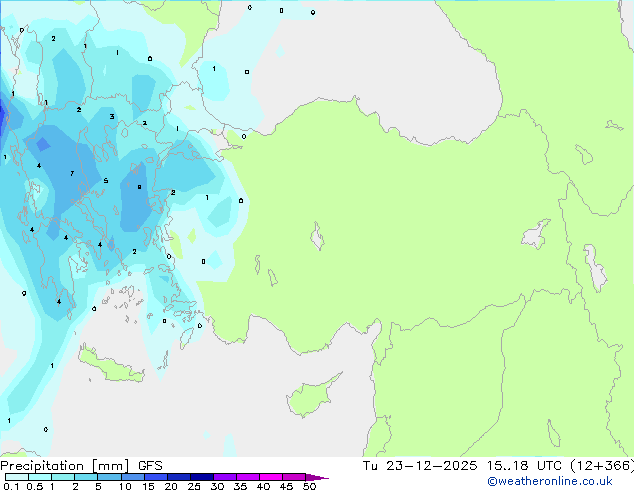The image size is (634, 490).
Task: Click the legend scale label '40'
Action: point(263,486)
